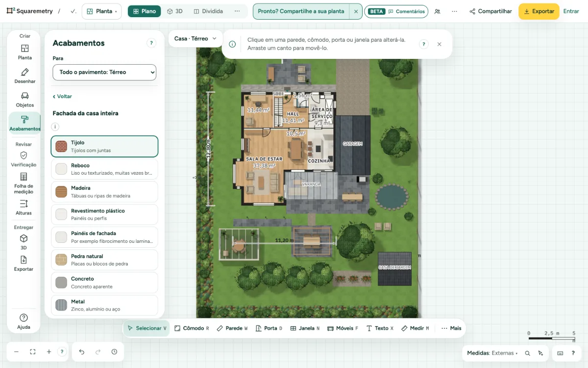Click the info icon under Fachada heading

(55, 127)
